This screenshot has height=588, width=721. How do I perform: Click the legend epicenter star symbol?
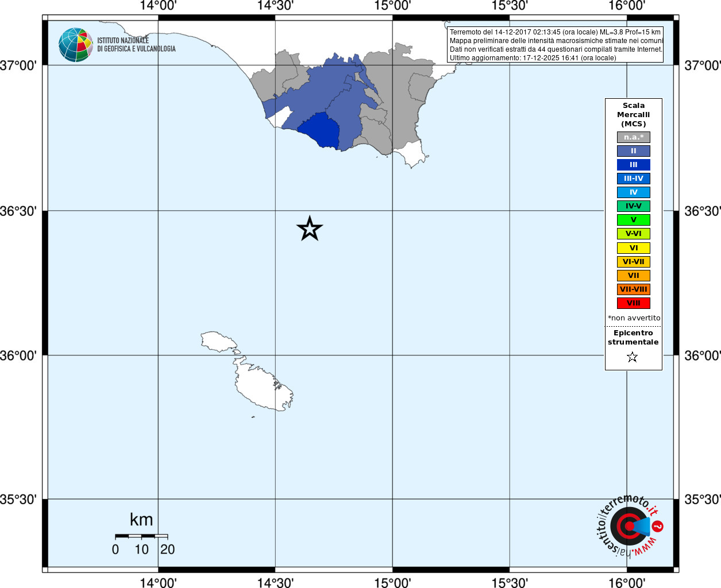click(x=633, y=357)
